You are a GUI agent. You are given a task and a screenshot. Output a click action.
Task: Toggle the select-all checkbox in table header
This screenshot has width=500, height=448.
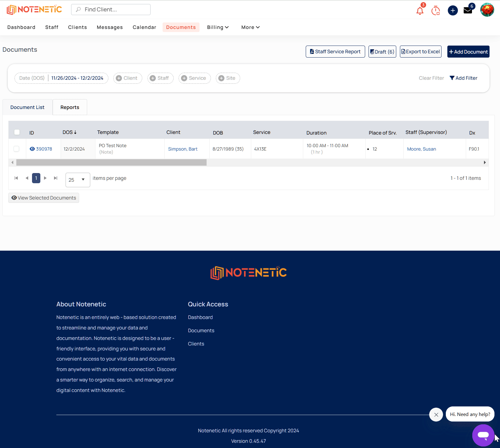[x=17, y=132]
